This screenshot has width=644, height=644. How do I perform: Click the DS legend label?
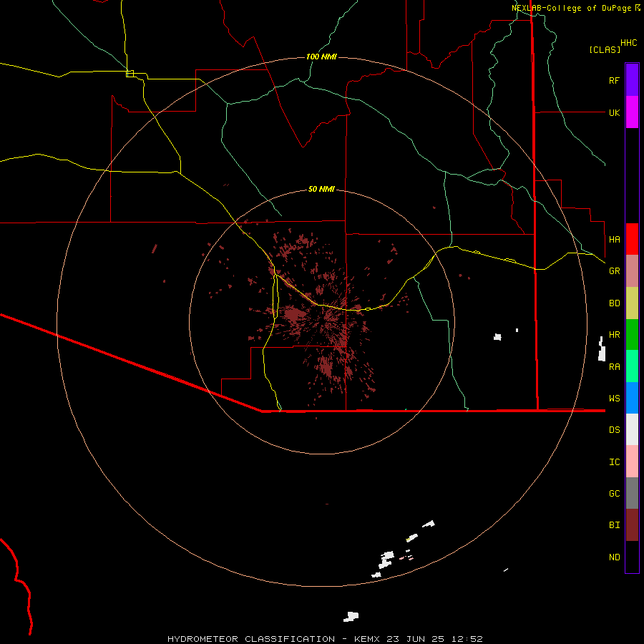tap(614, 430)
